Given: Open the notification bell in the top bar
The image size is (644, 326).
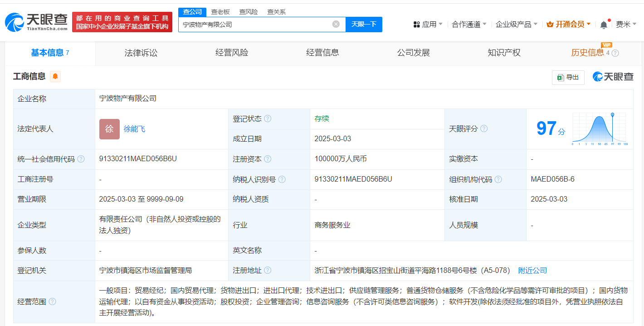Looking at the screenshot, I should coord(604,25).
